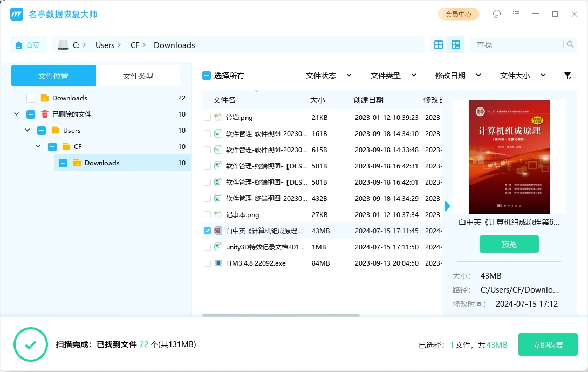Click the TIM3.4.8.22092.exe file icon

(218, 263)
